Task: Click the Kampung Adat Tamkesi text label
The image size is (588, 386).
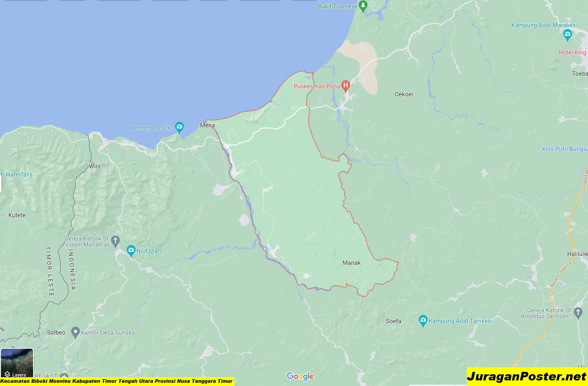Action: [x=460, y=321]
